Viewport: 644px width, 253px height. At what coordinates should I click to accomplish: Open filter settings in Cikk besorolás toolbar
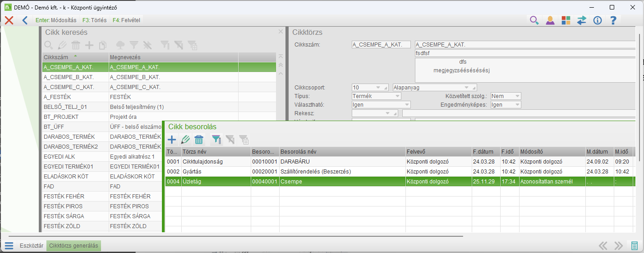click(217, 140)
